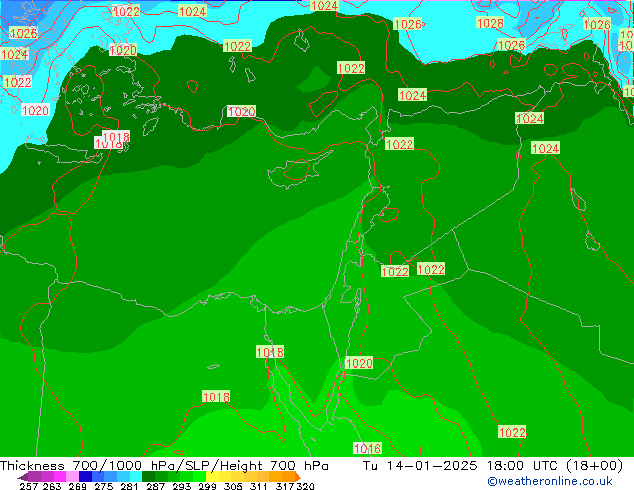Click the map title 'Thickness 700/1000 hPa/SLP/Height 700 hPa'
This screenshot has height=490, width=634.
(x=164, y=466)
